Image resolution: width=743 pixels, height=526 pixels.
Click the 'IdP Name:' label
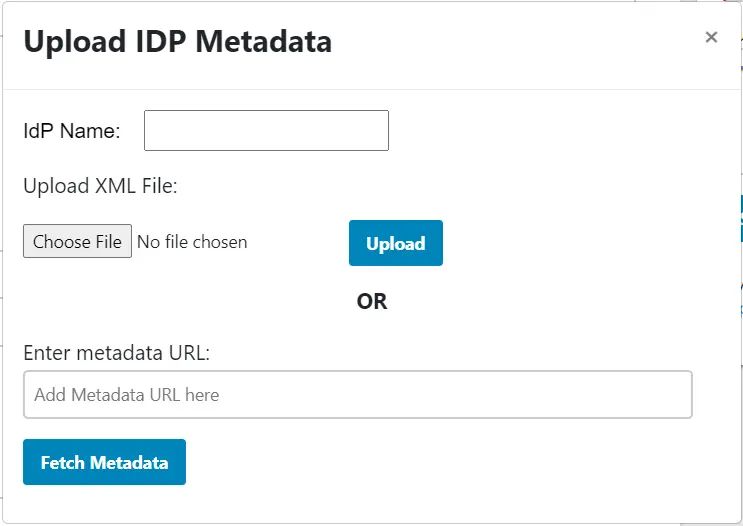[x=72, y=131]
